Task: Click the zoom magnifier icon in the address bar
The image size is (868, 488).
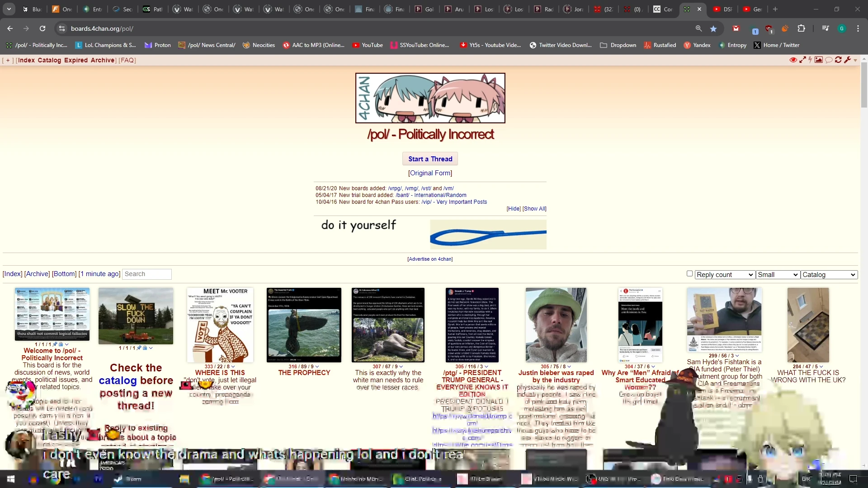Action: (x=698, y=28)
